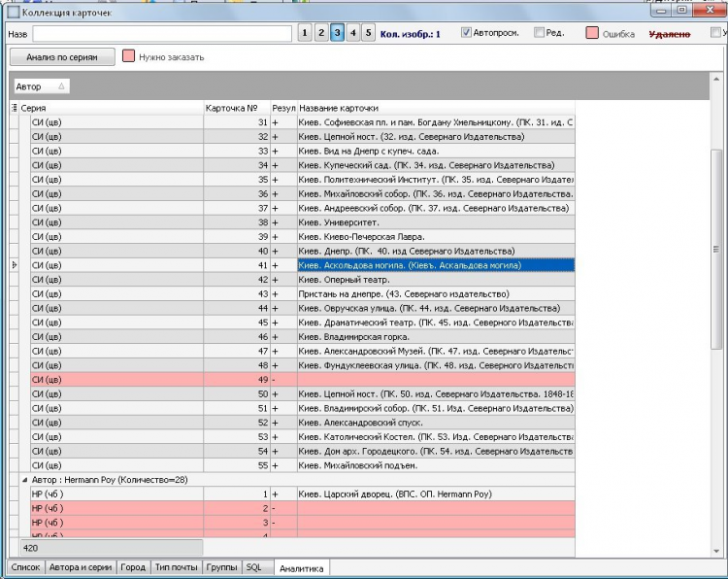This screenshot has height=579, width=728.
Task: Collapse the Hermann Poy author group
Action: coord(24,480)
